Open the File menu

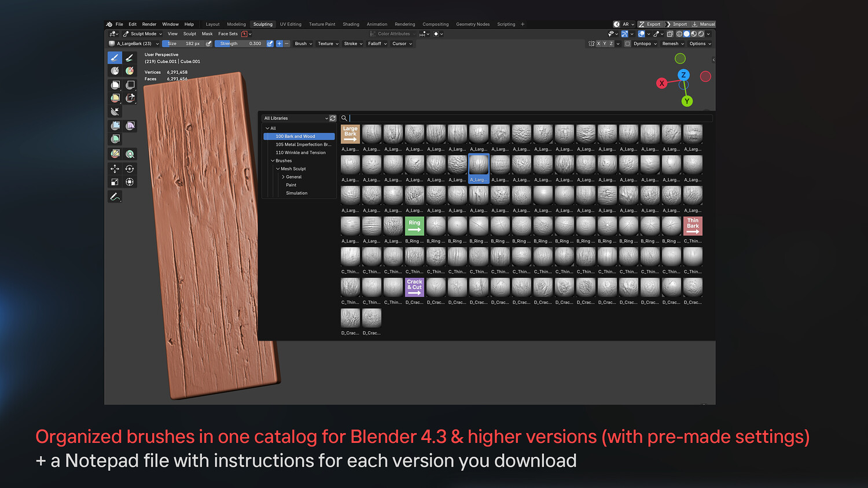[119, 24]
